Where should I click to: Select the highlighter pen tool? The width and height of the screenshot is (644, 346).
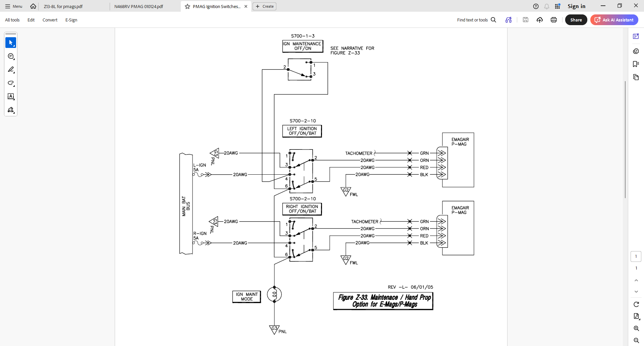coord(11,70)
